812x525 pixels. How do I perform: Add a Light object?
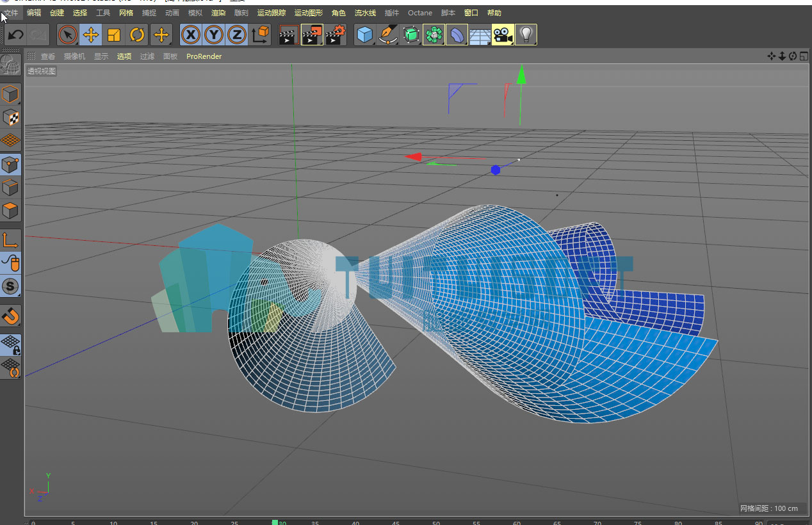point(526,35)
